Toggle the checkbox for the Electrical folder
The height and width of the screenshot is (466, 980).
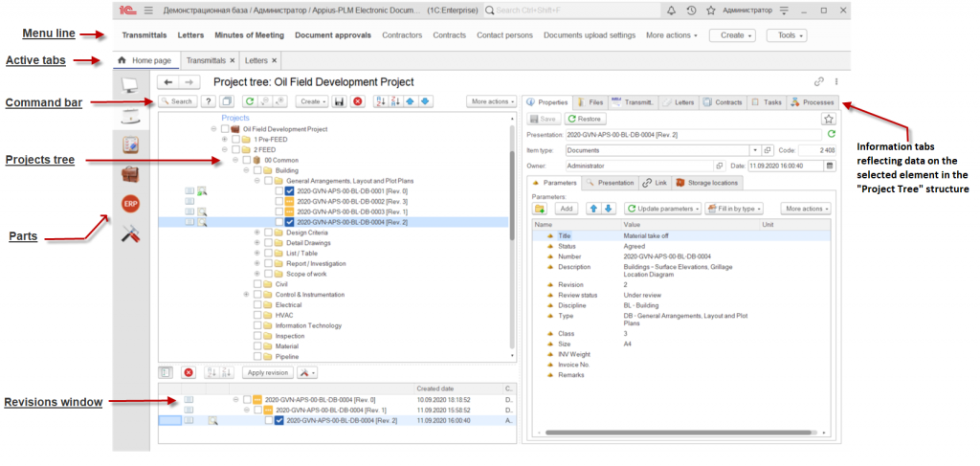(x=257, y=304)
